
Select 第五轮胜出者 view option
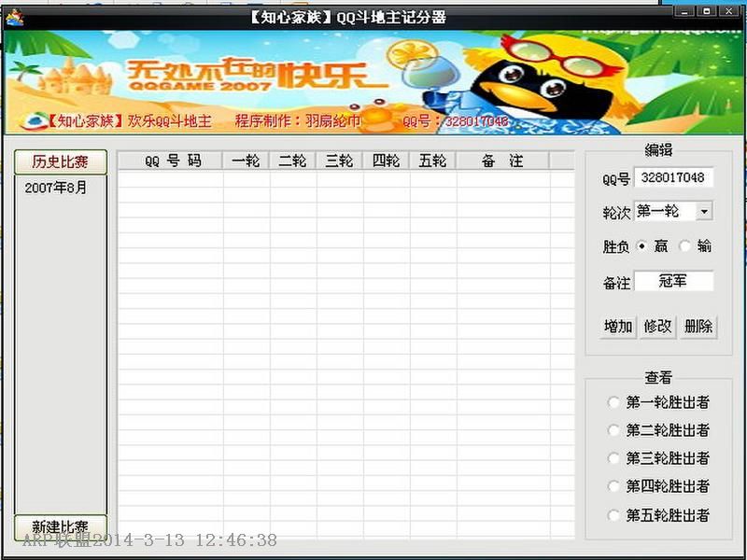pos(658,515)
